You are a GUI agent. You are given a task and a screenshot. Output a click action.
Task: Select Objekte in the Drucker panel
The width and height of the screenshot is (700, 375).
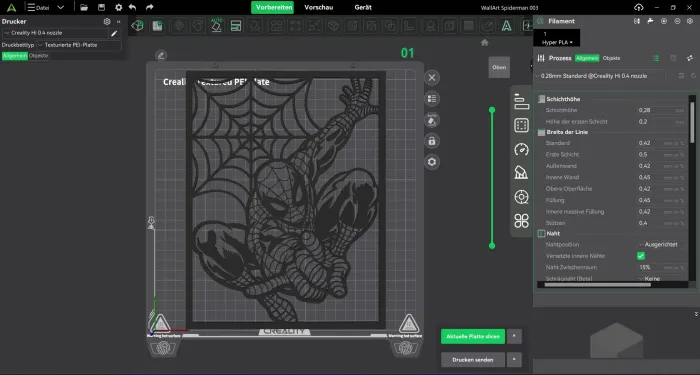38,56
